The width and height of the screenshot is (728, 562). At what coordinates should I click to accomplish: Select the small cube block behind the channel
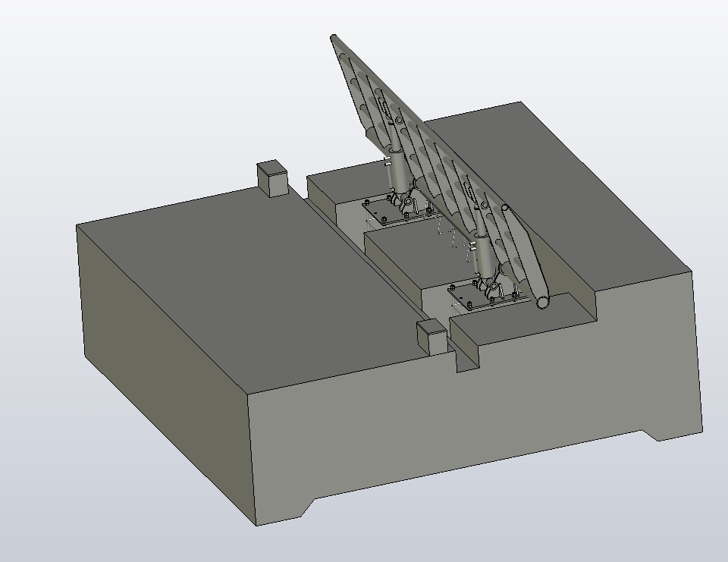pyautogui.click(x=272, y=178)
